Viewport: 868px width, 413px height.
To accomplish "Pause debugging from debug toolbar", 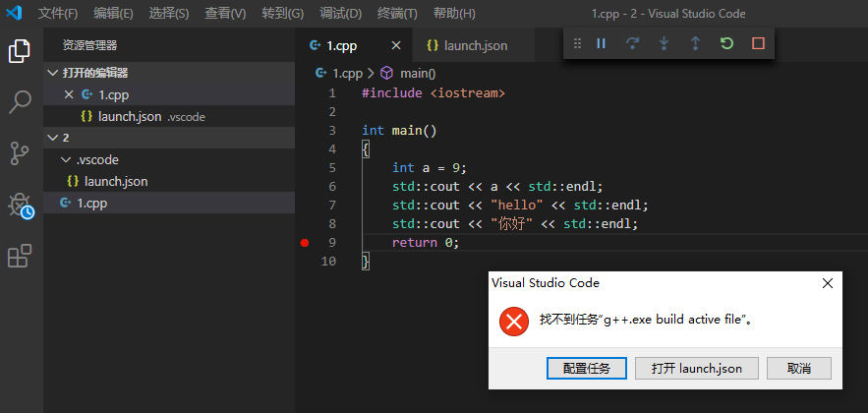I will pos(602,43).
